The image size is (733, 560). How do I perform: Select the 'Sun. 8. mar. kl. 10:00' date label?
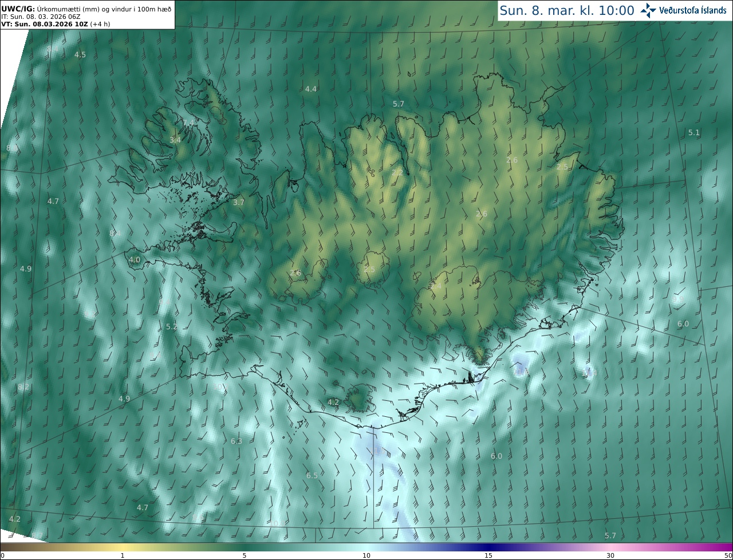click(x=567, y=10)
